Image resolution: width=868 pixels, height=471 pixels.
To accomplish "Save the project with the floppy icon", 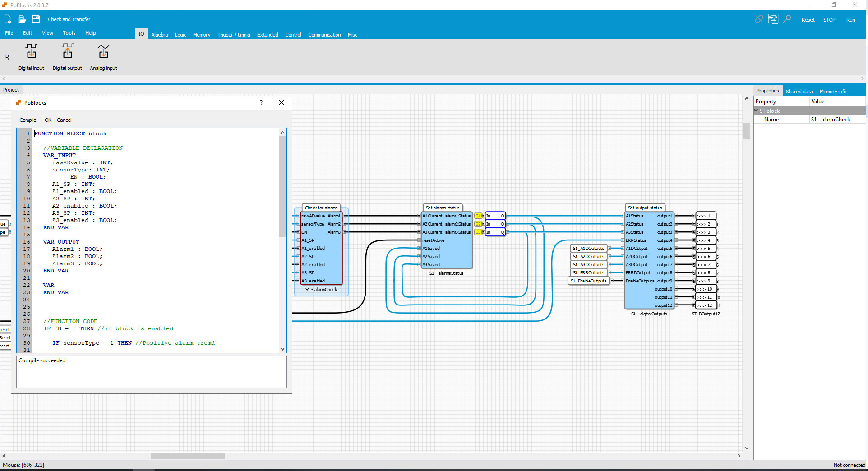I will click(36, 19).
